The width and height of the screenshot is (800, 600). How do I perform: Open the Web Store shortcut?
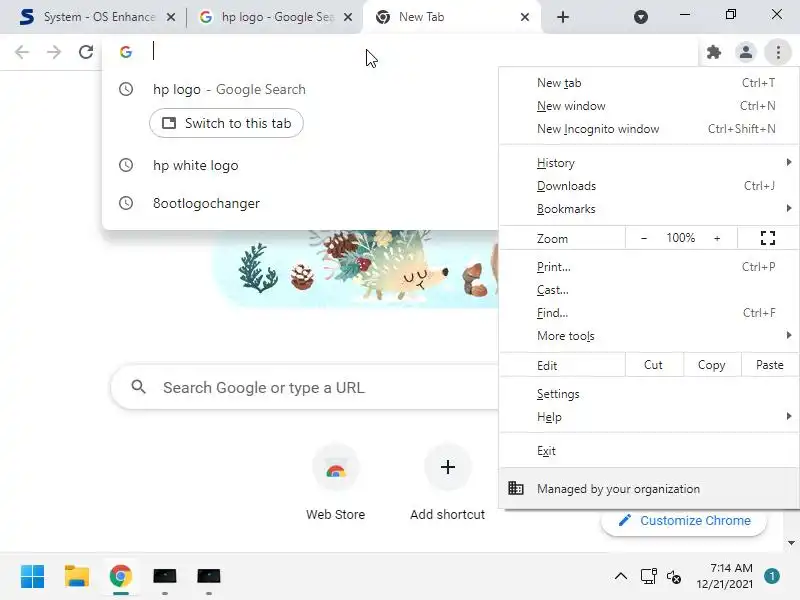[336, 483]
